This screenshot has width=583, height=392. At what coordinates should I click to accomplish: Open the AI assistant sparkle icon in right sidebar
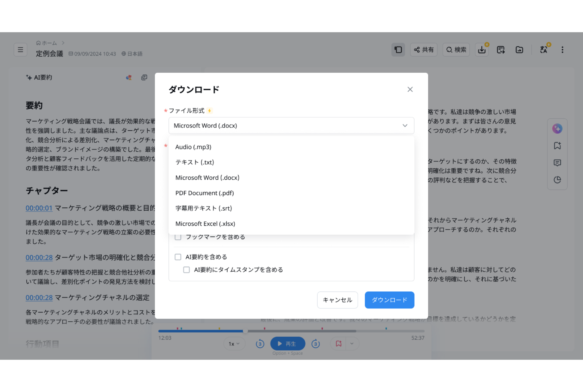pos(557,129)
